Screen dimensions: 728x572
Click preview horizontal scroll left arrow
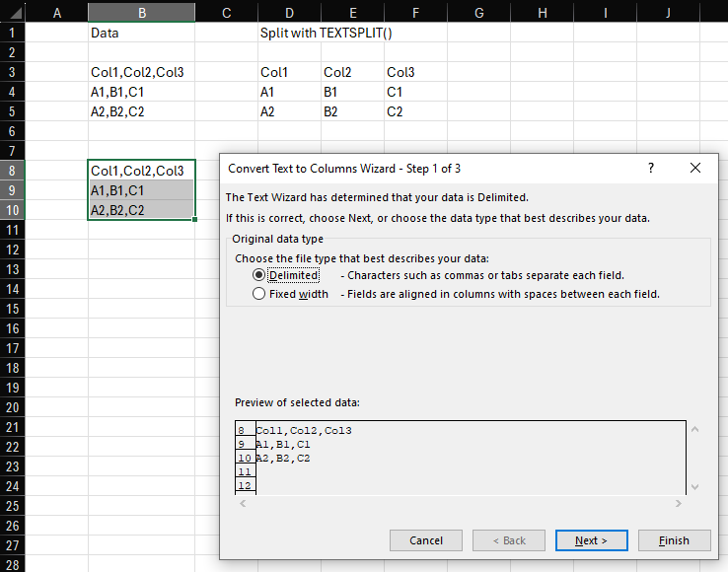pos(243,504)
